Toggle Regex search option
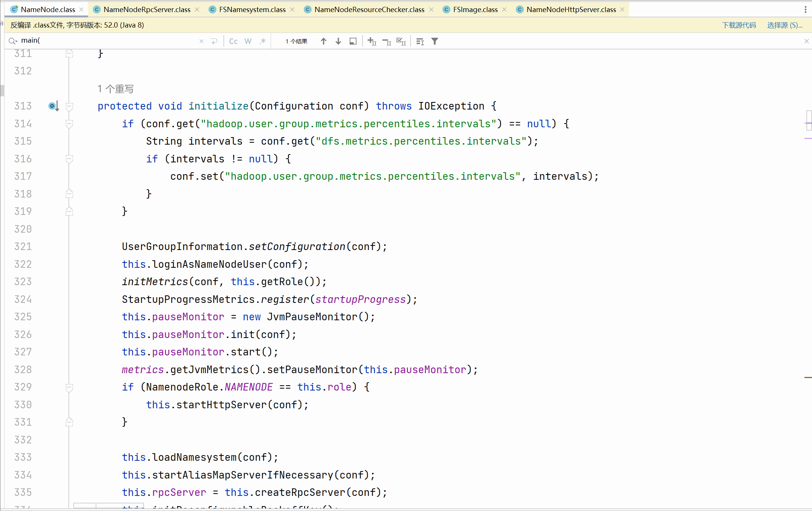812x511 pixels. 263,41
